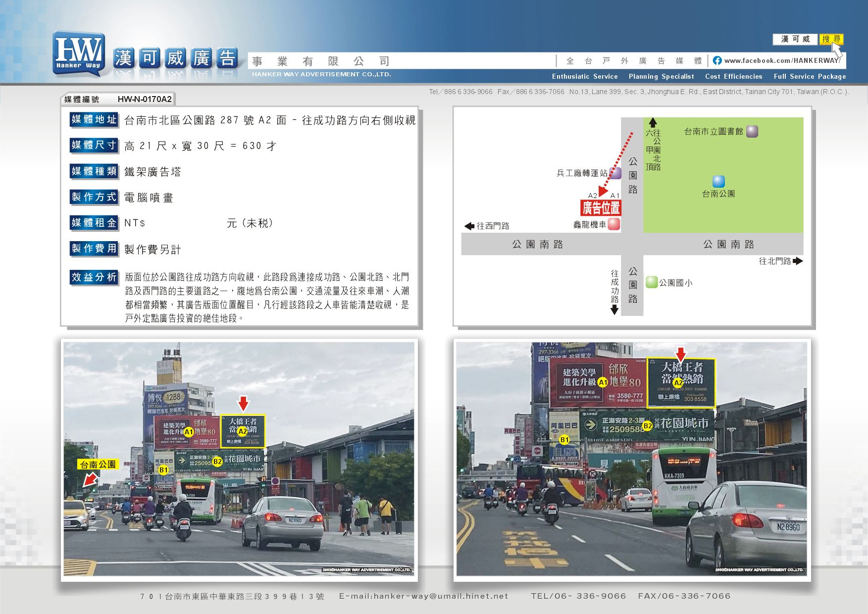Screen dimensions: 868x614
Task: Click the left street photo thumbnail
Action: pyautogui.click(x=239, y=459)
